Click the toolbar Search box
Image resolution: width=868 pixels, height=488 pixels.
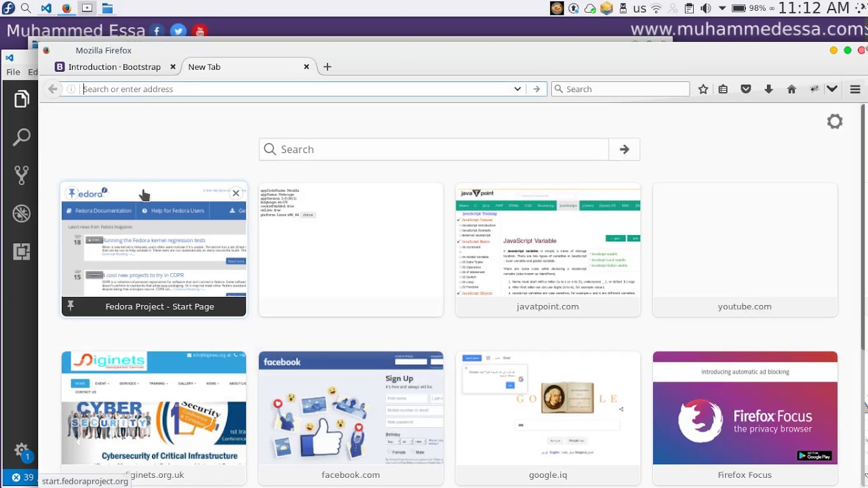click(620, 89)
